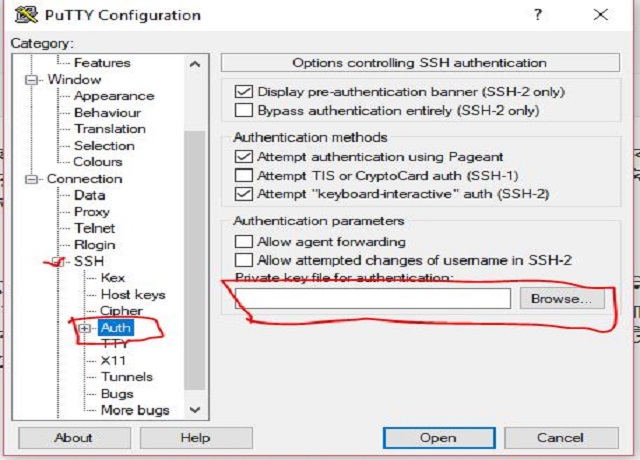The height and width of the screenshot is (460, 640).
Task: Select Rlogin category
Action: pyautogui.click(x=95, y=245)
